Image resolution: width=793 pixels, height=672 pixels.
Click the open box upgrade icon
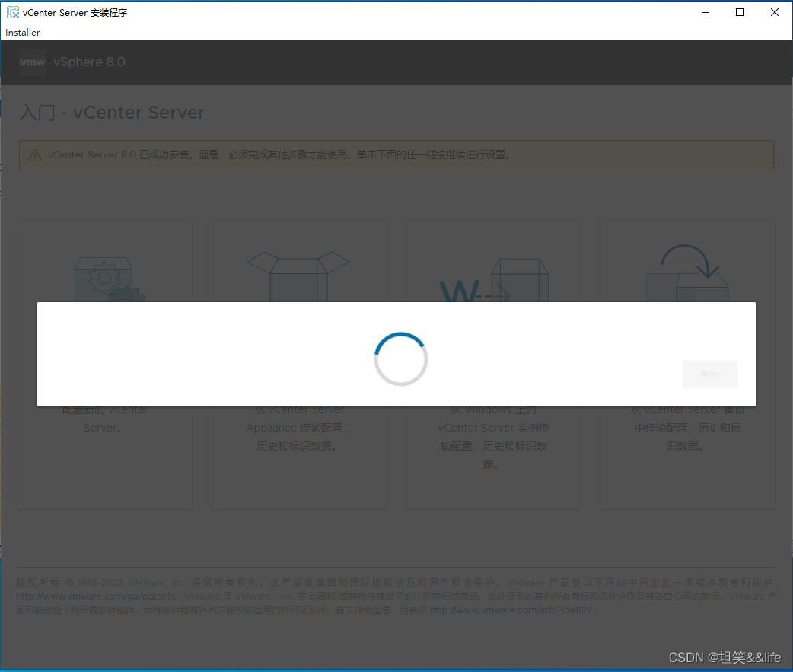(298, 276)
